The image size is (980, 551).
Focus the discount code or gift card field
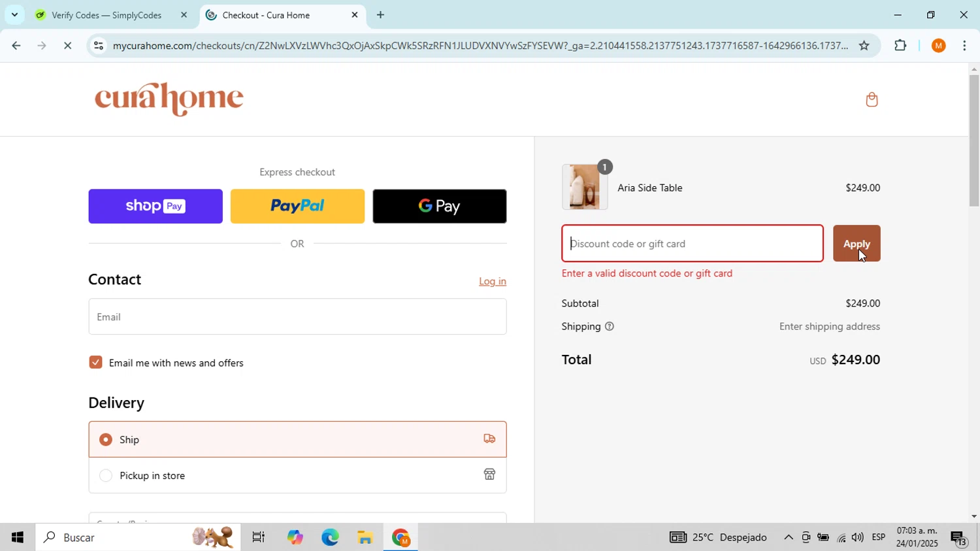click(693, 244)
